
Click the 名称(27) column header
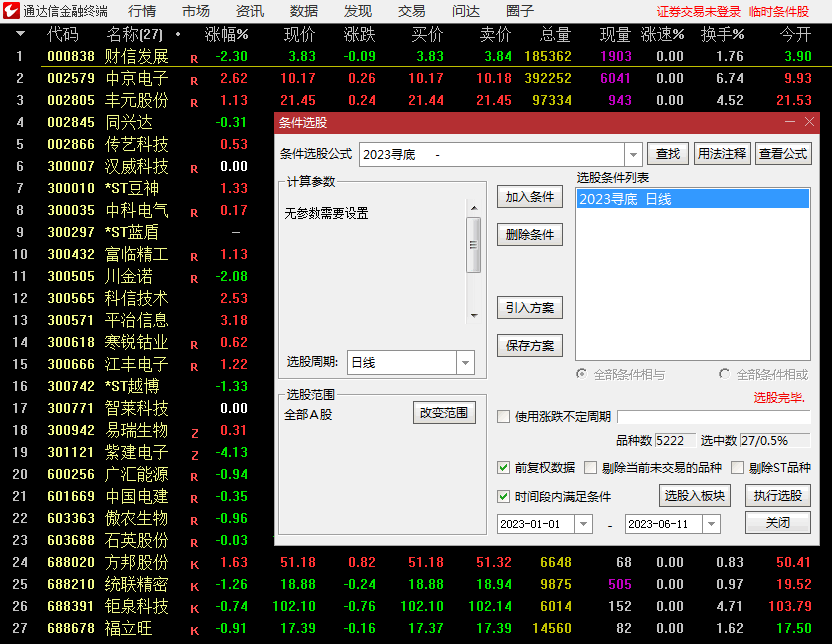pyautogui.click(x=135, y=34)
